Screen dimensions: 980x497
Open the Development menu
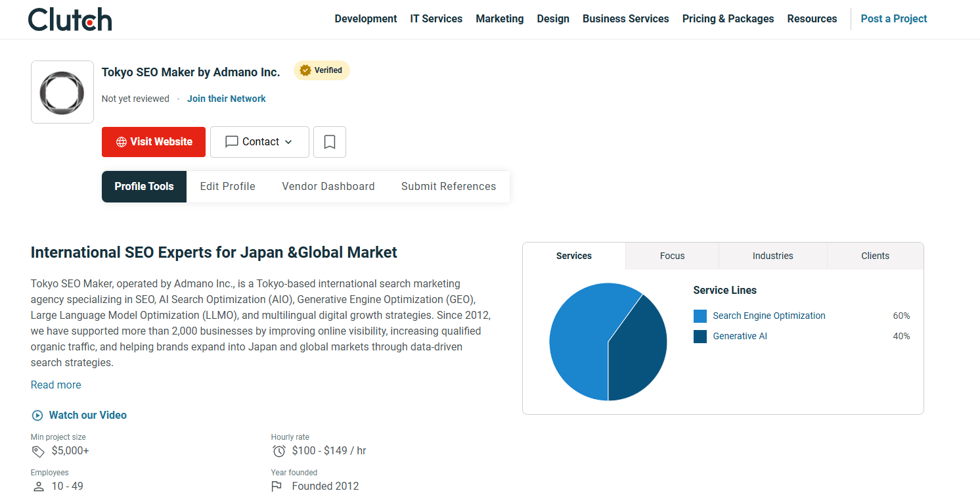[366, 19]
